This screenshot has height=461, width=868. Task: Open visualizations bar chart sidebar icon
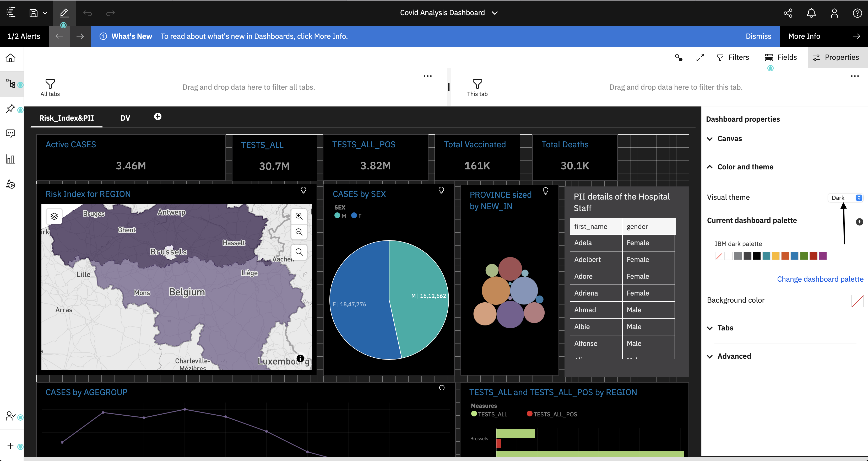(x=10, y=159)
